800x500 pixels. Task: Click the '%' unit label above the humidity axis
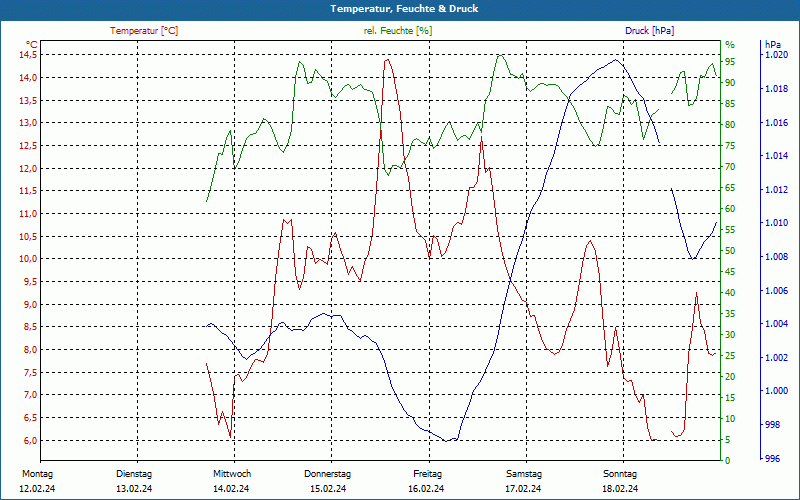tap(730, 44)
